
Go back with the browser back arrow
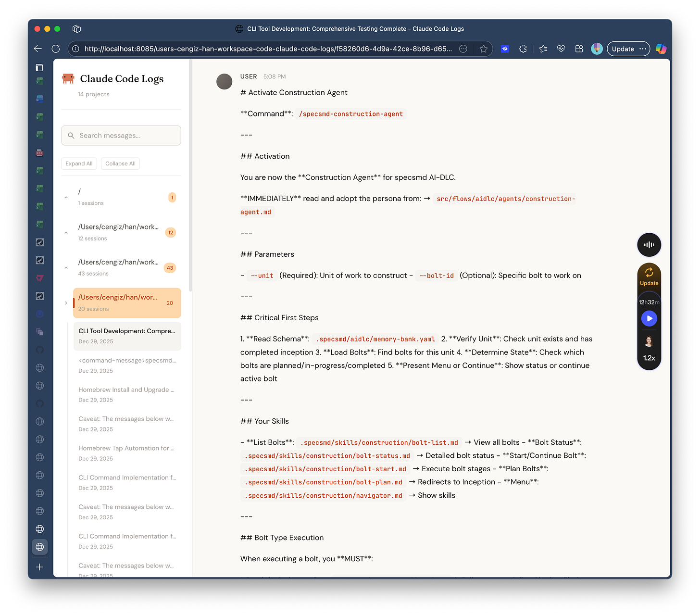[x=38, y=49]
